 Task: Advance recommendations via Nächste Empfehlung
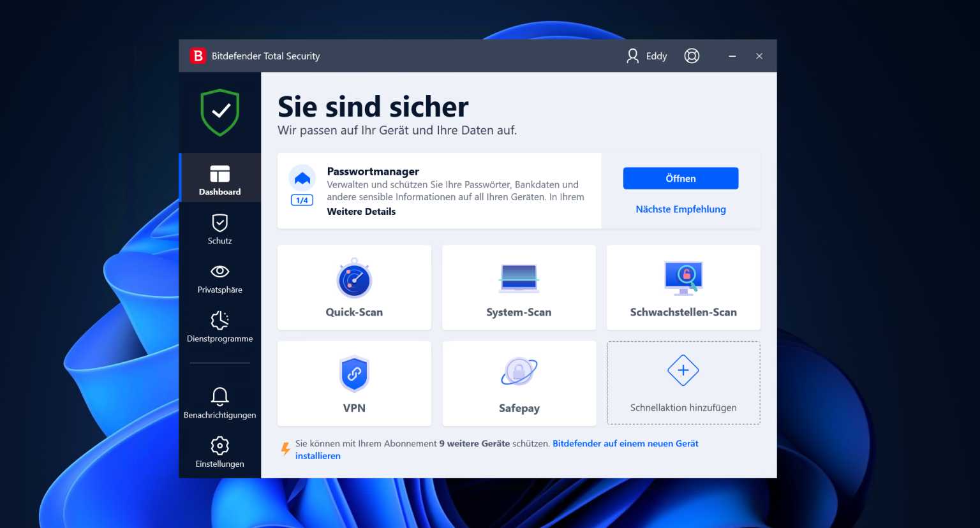coord(680,209)
